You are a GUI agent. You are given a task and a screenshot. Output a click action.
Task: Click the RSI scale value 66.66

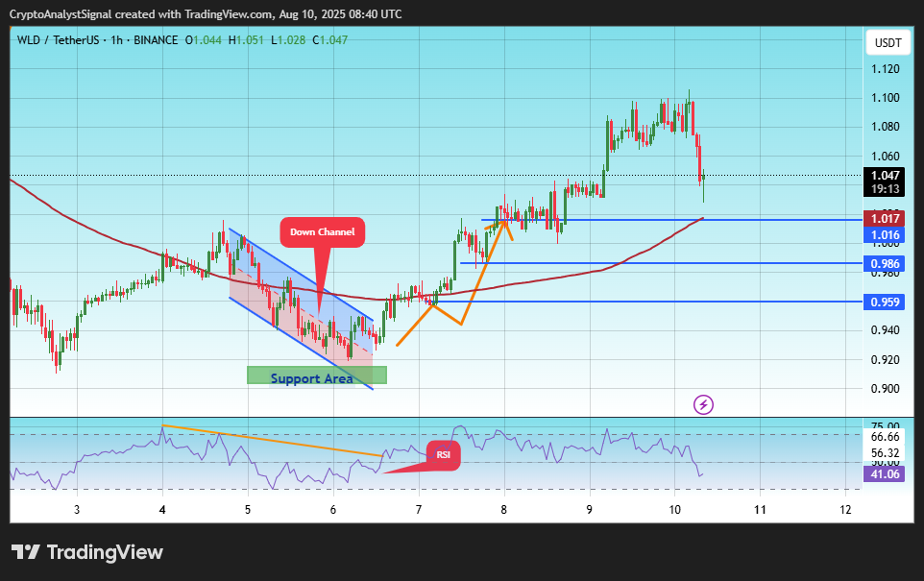(x=886, y=437)
